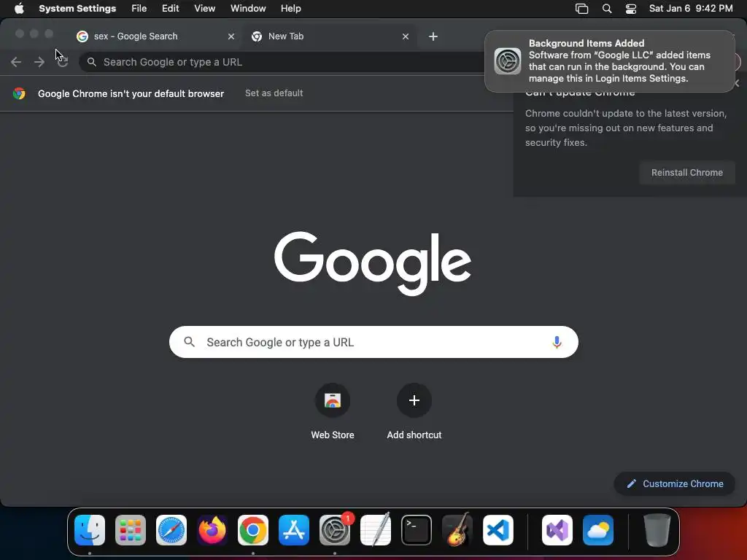The width and height of the screenshot is (747, 560).
Task: Click Customize Chrome button
Action: [675, 484]
